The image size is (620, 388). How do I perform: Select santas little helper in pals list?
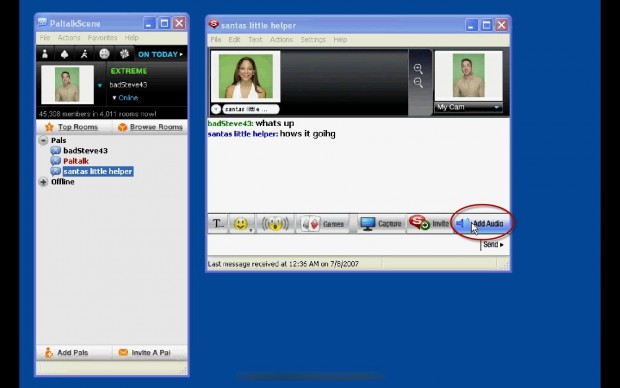tap(98, 171)
